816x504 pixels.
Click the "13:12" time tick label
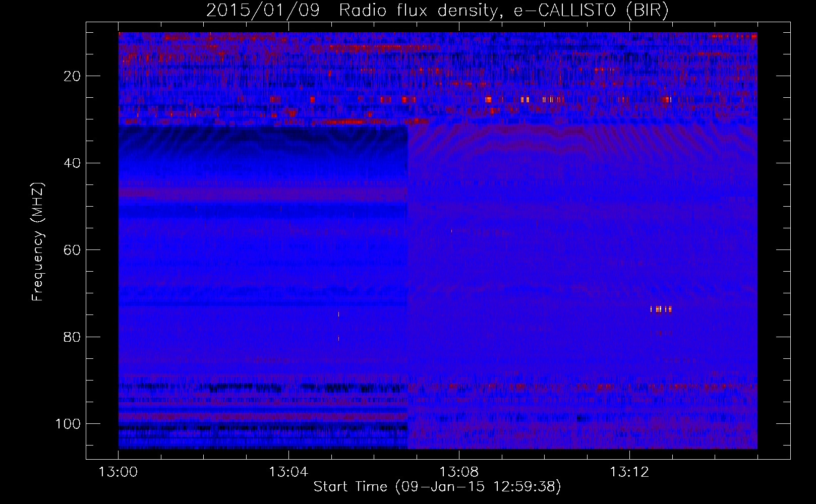tap(629, 472)
